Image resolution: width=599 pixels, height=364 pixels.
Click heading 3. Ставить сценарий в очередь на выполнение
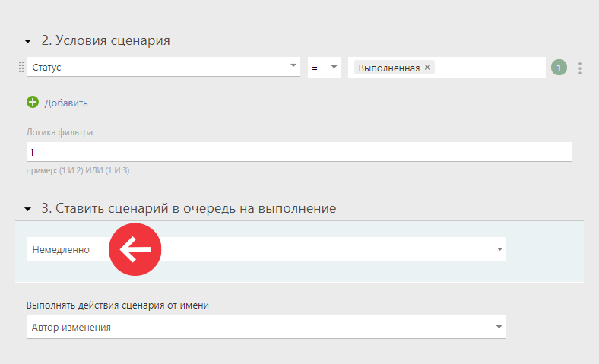click(x=189, y=208)
